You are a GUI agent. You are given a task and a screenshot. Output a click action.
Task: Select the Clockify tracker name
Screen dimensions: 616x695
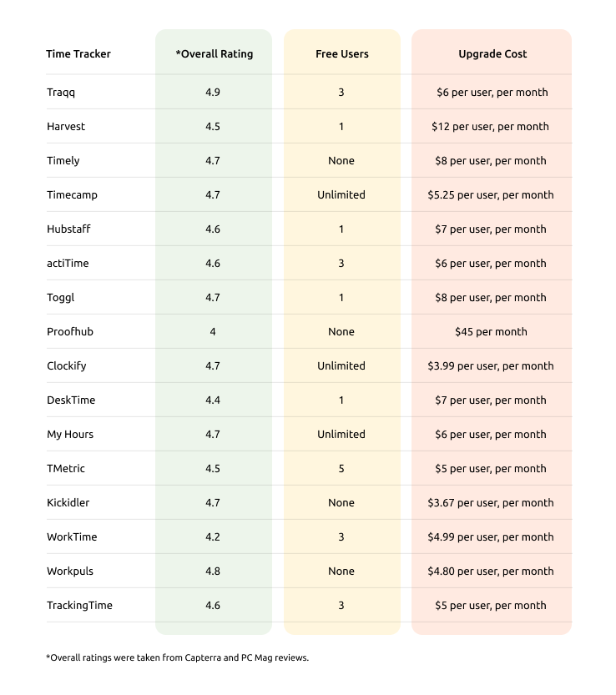click(x=67, y=365)
